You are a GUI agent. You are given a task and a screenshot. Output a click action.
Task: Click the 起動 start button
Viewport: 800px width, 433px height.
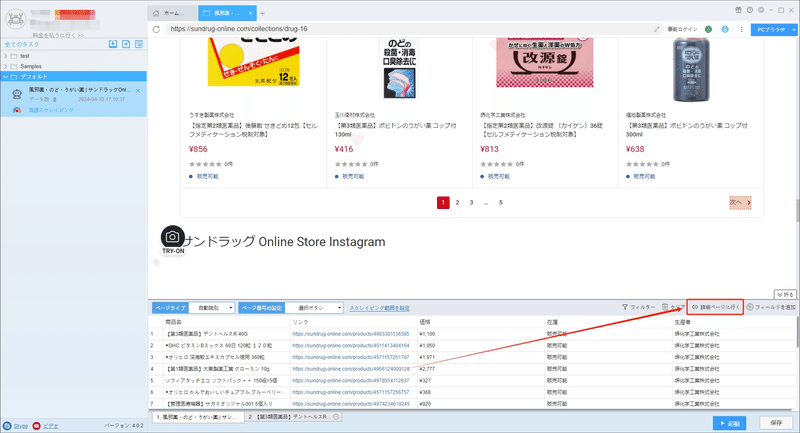[730, 423]
